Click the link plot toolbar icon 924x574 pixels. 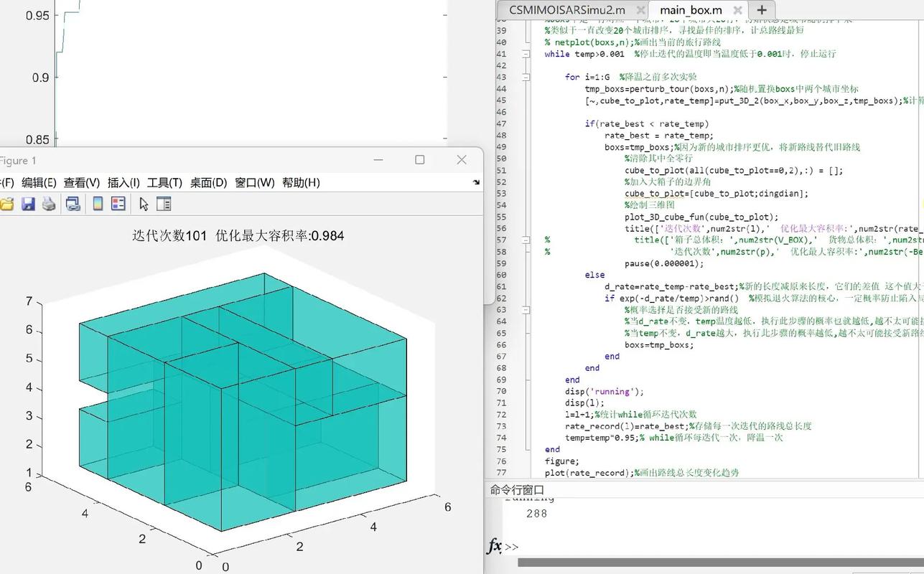pyautogui.click(x=73, y=204)
